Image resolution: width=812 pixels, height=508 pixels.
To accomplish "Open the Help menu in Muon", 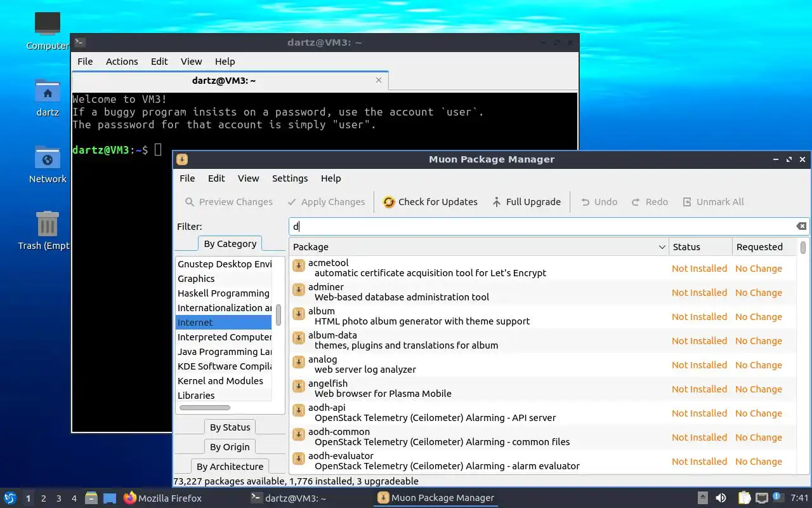I will [331, 178].
